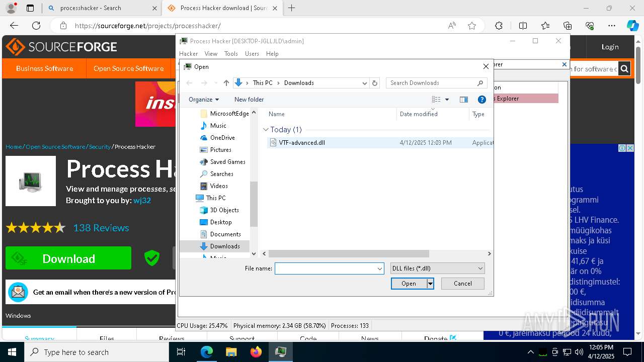Open the Help menu in Process Hacker

tap(272, 54)
